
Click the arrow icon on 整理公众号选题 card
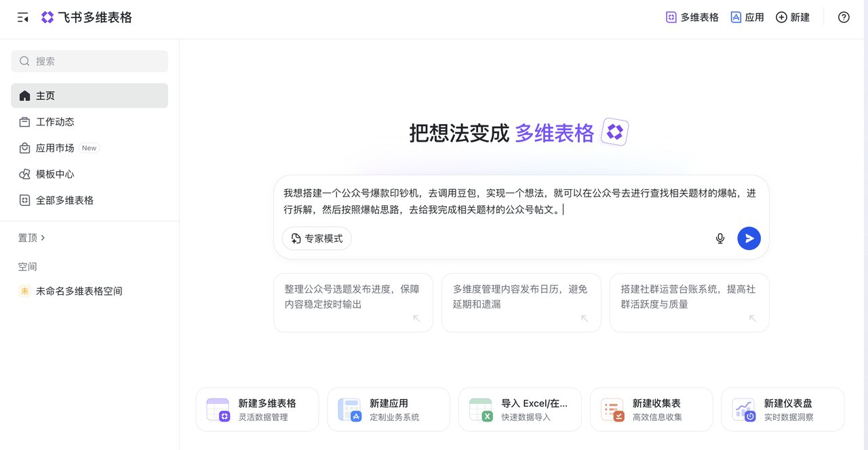(x=416, y=319)
